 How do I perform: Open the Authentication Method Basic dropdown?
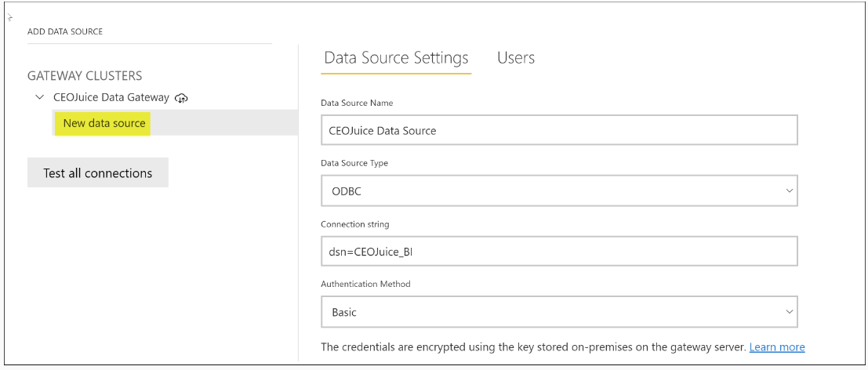(559, 312)
